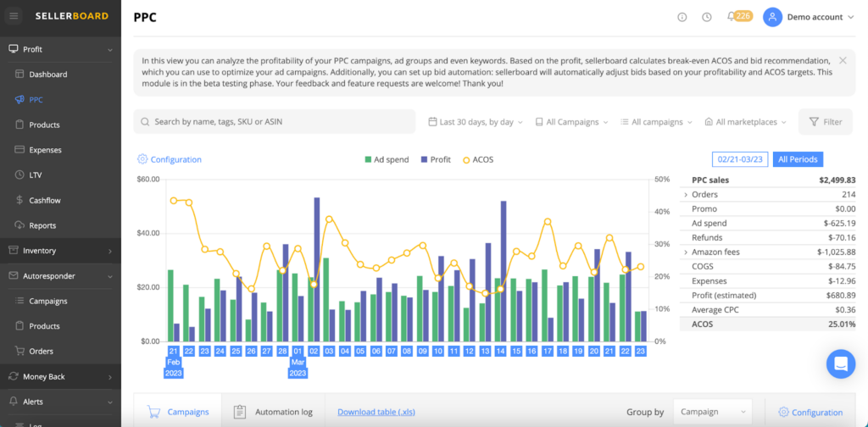Toggle Ad spend series in chart legend
Viewport: 868px width, 427px height.
coord(387,159)
